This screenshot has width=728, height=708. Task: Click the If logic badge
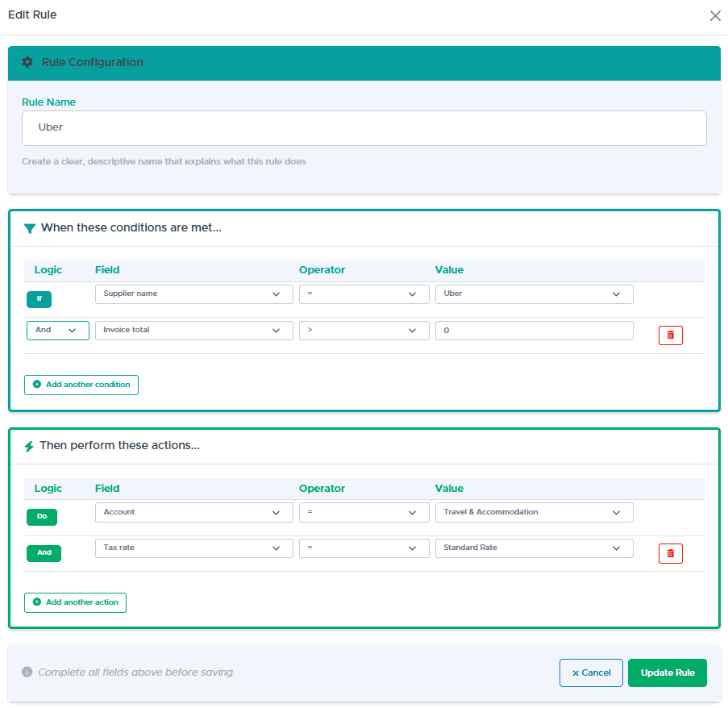(39, 298)
